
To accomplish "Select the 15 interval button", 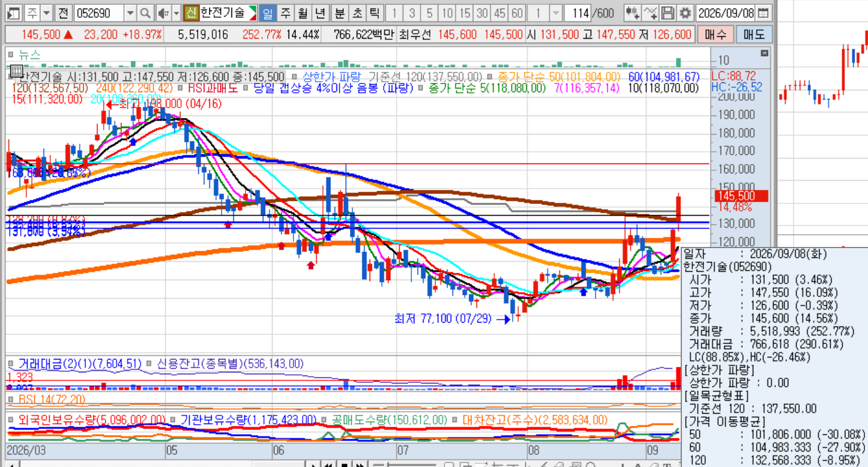I will [465, 12].
